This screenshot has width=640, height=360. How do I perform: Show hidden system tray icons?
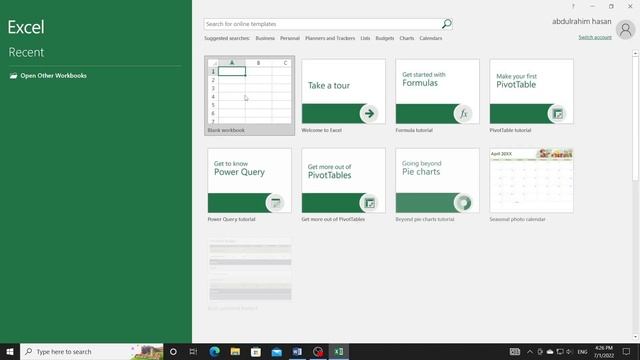(x=530, y=351)
